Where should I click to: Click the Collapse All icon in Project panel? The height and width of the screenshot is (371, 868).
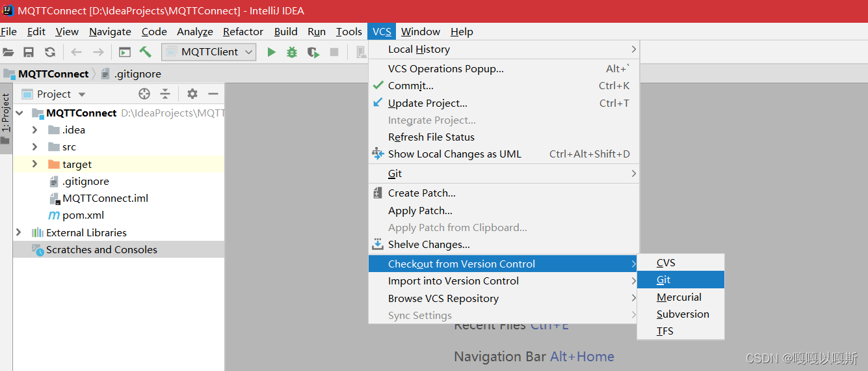(165, 94)
